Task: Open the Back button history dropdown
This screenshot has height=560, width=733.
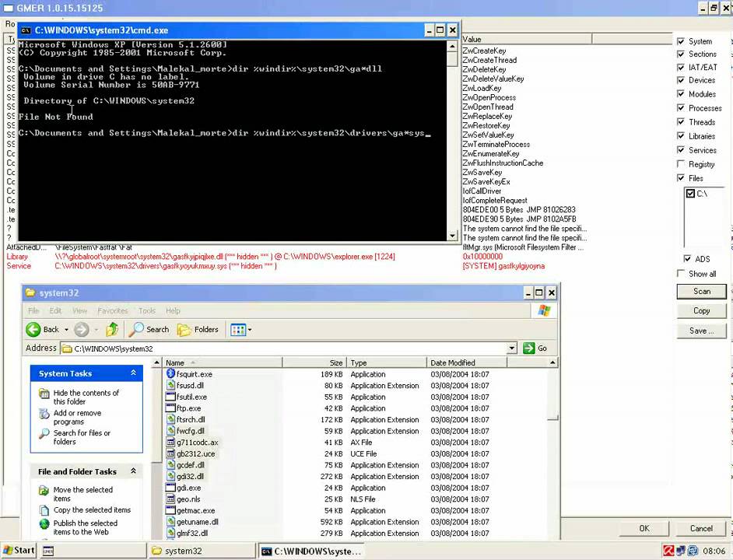Action: click(66, 330)
